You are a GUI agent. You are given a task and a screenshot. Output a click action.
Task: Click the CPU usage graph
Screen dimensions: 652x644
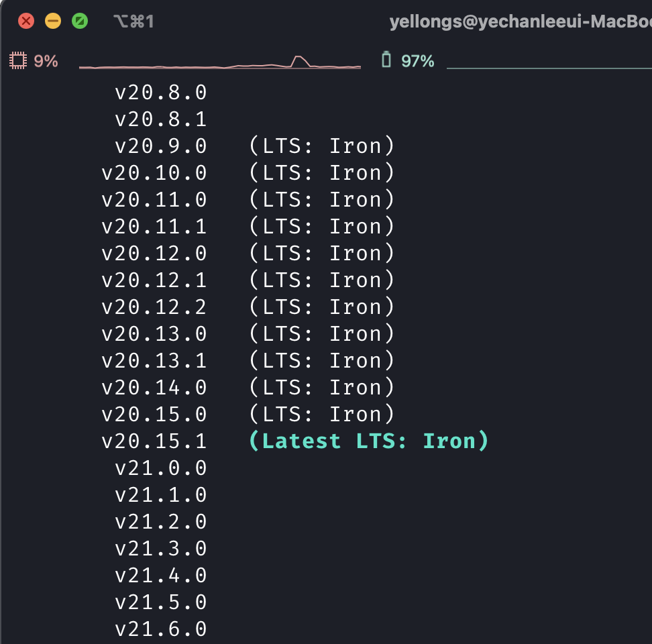pyautogui.click(x=220, y=62)
